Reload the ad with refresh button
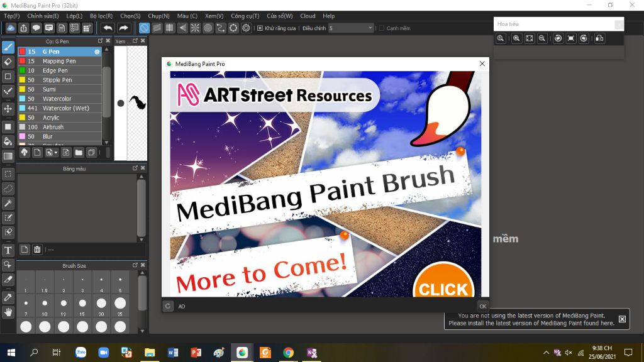Viewport: 644px width, 362px height. (168, 306)
